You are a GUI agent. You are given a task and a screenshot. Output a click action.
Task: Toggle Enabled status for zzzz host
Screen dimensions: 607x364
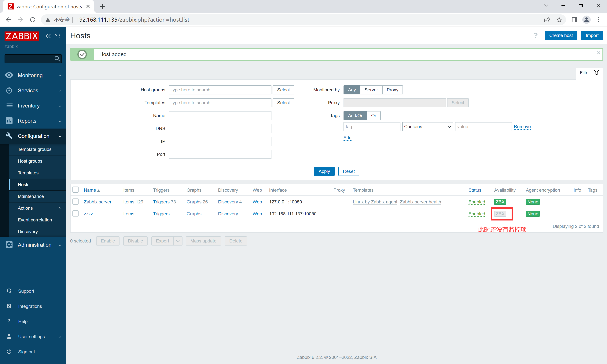click(476, 214)
